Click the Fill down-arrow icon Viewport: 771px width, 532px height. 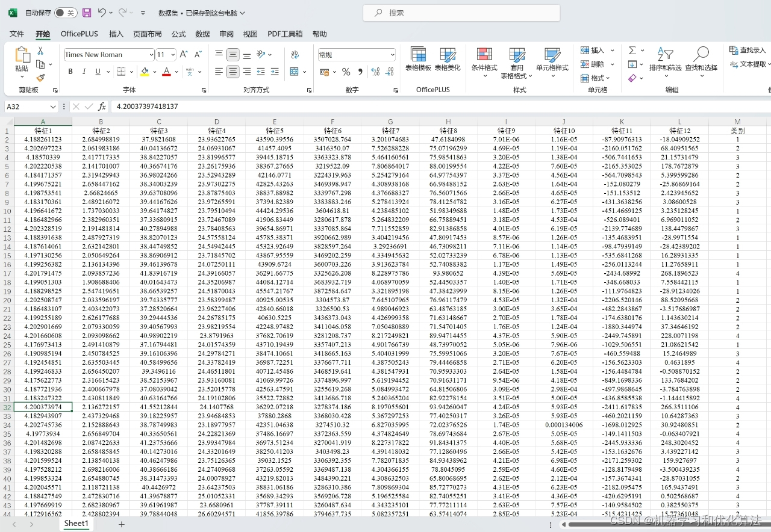pyautogui.click(x=632, y=64)
